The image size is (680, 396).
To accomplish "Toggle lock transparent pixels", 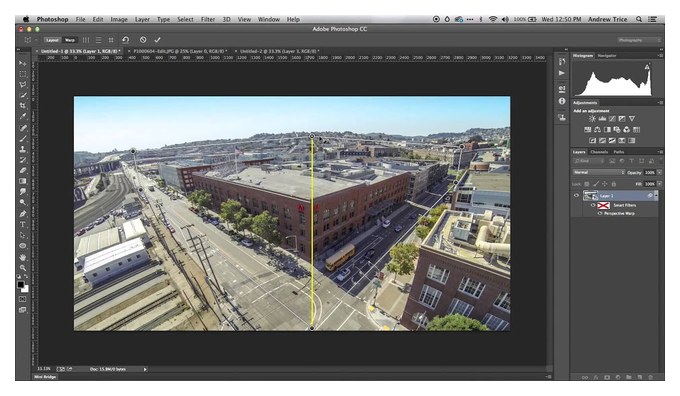I will [x=587, y=184].
